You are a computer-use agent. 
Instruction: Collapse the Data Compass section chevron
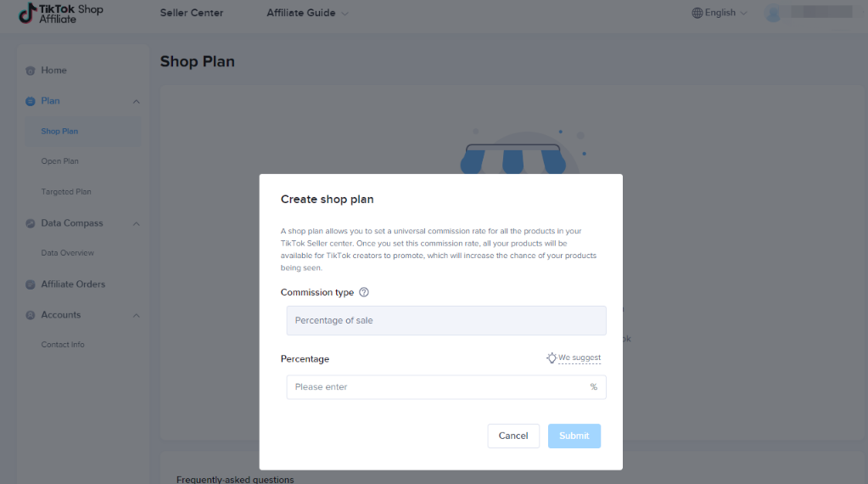click(137, 223)
